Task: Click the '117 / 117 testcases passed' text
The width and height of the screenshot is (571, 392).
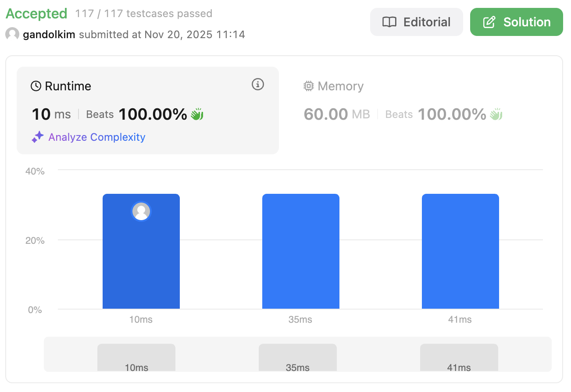Action: click(144, 14)
